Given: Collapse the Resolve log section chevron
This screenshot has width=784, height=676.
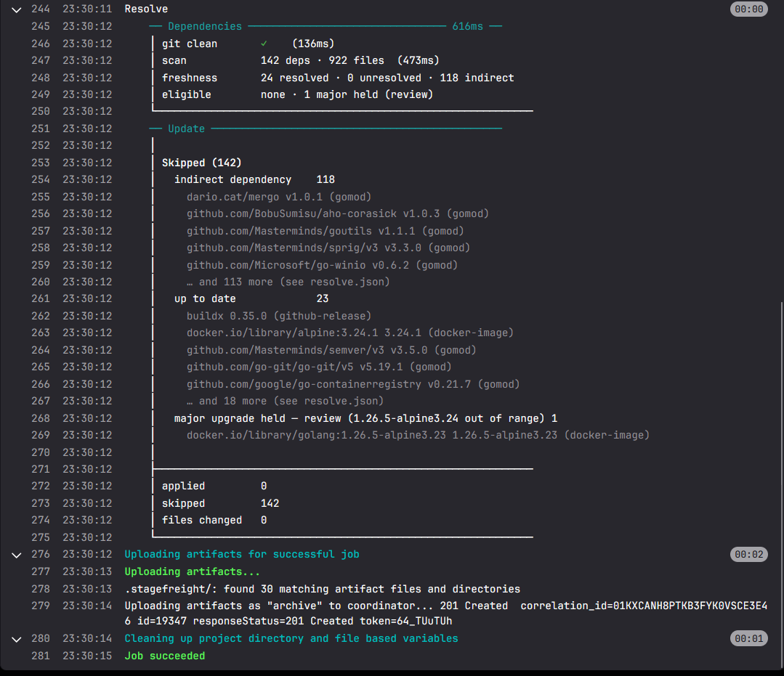Looking at the screenshot, I should 17,9.
